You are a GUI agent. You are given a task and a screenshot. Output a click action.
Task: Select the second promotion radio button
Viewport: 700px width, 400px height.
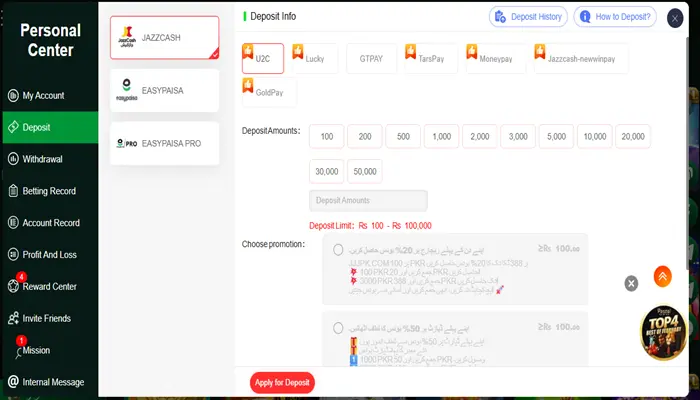click(339, 327)
